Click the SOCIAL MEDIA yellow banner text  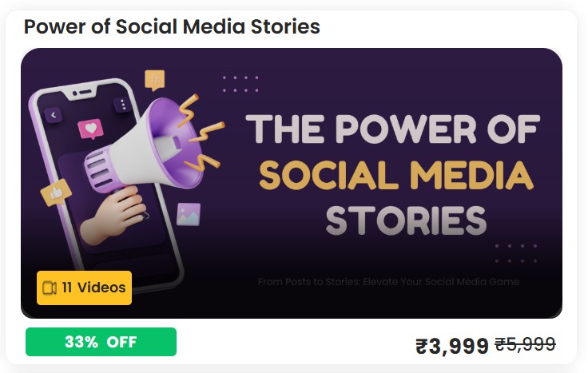pyautogui.click(x=395, y=176)
